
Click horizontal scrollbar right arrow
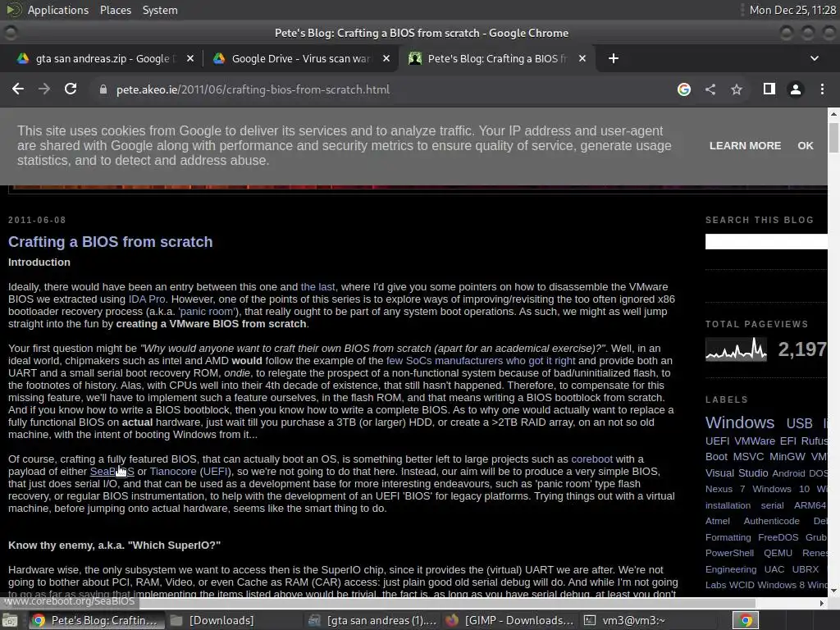[x=822, y=603]
